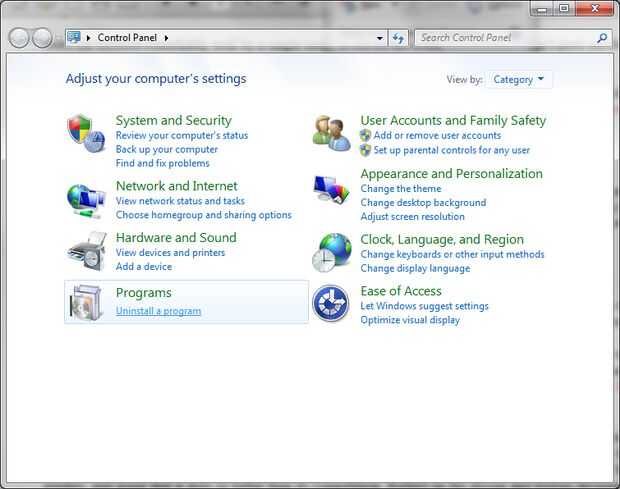The height and width of the screenshot is (489, 620).
Task: Click Set up parental controls for any user
Action: point(452,150)
